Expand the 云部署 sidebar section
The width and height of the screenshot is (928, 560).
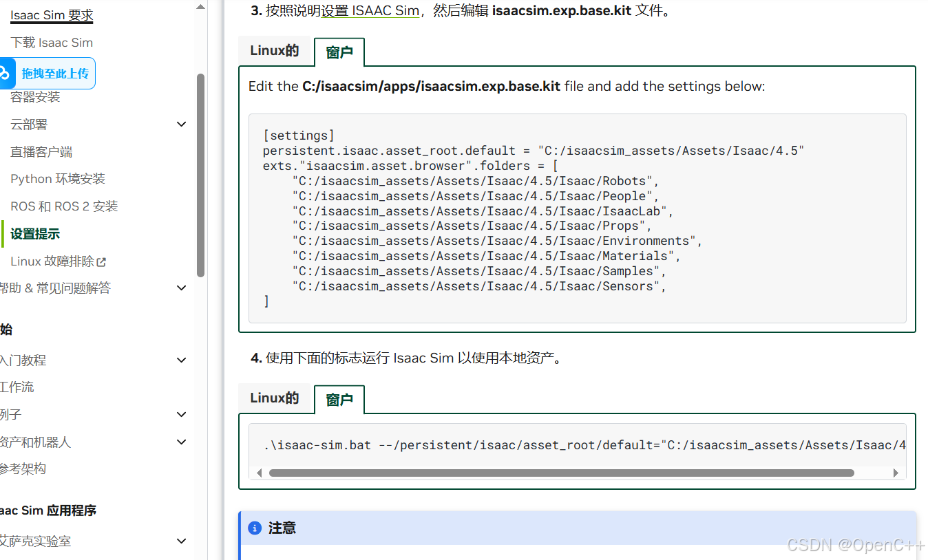click(182, 125)
